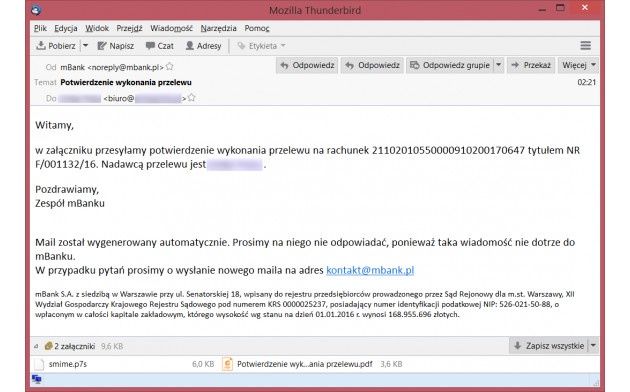Click the 2 załączniki attachments label
Image resolution: width=630 pixels, height=392 pixels.
[x=75, y=346]
